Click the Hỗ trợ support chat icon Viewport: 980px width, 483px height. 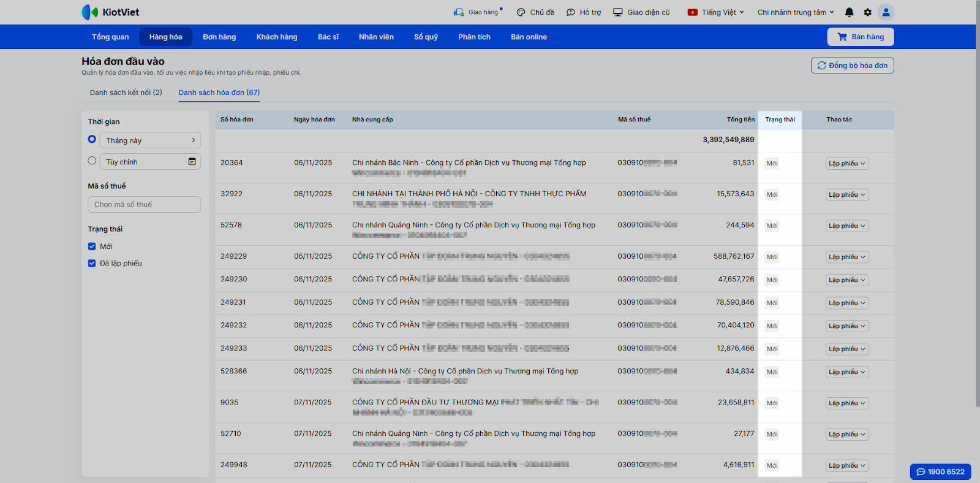click(571, 12)
